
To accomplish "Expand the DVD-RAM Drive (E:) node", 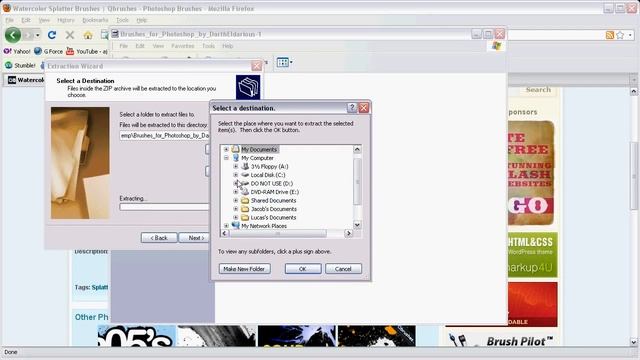I will click(236, 192).
